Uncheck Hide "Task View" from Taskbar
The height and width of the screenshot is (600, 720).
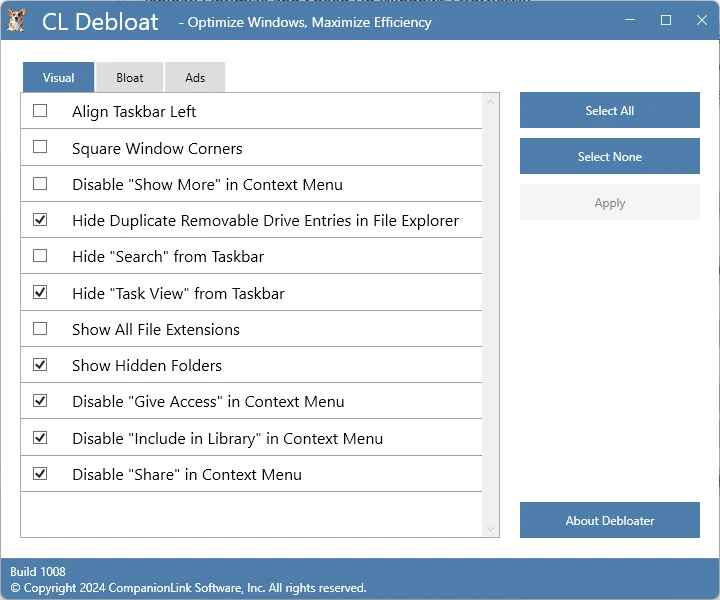point(40,292)
